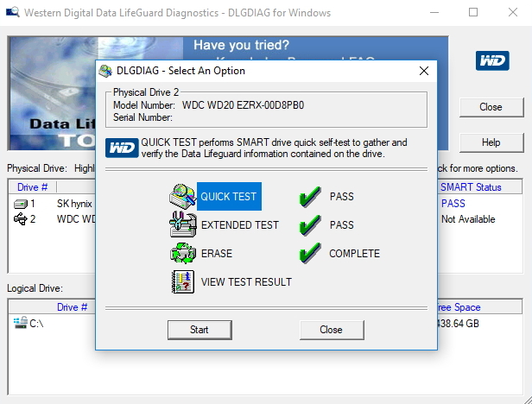This screenshot has width=532, height=404.
Task: Open the VIEW TEST RESULT notebook icon
Action: click(182, 281)
